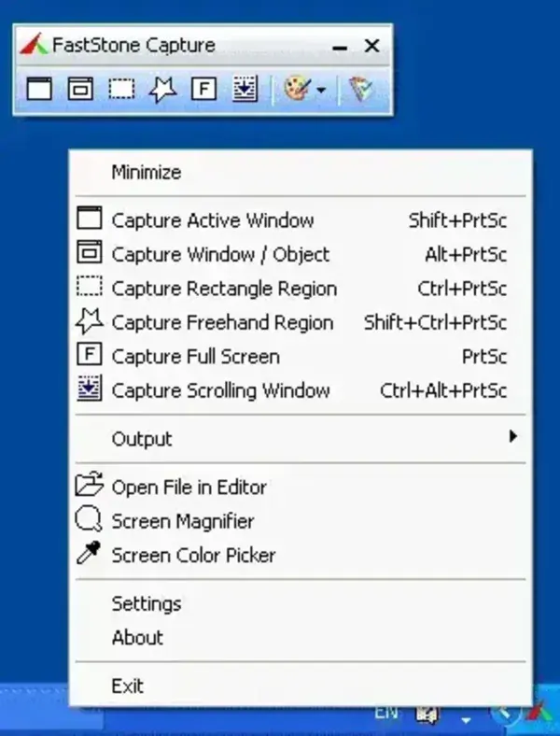
Task: Click Capture Active Window toolbar icon
Action: point(39,89)
